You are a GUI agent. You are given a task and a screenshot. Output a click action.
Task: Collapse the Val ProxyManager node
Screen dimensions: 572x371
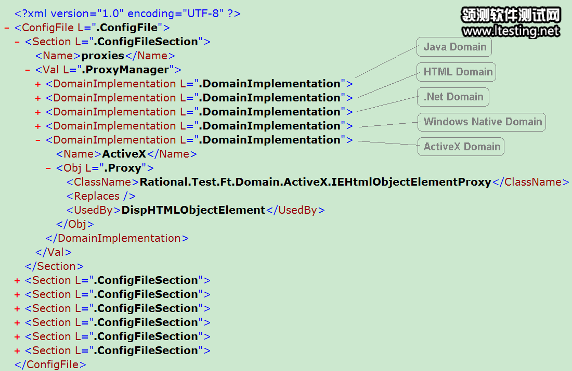click(27, 70)
